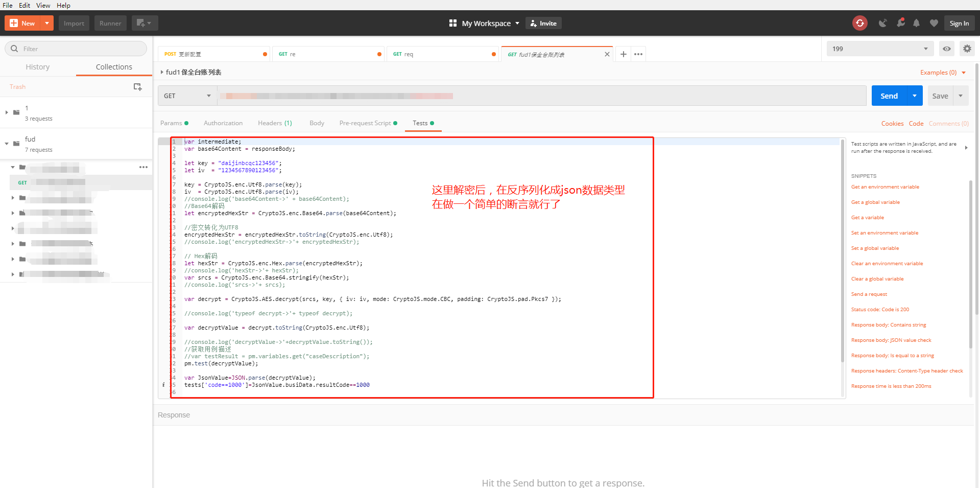
Task: Click the new collection icon
Action: tap(137, 87)
